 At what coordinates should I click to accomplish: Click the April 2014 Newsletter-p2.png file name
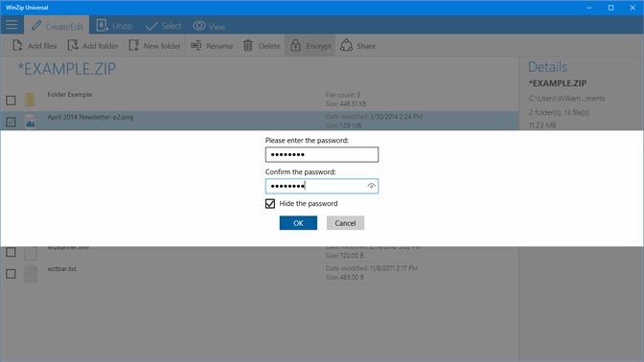tap(90, 117)
